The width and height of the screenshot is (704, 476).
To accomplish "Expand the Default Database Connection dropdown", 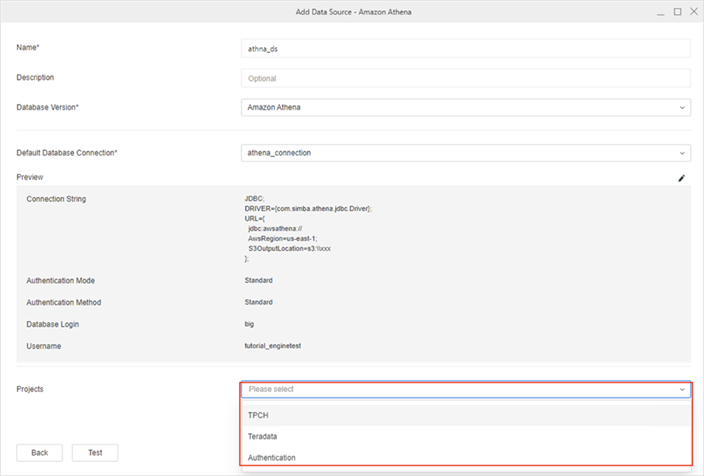I will tap(465, 153).
